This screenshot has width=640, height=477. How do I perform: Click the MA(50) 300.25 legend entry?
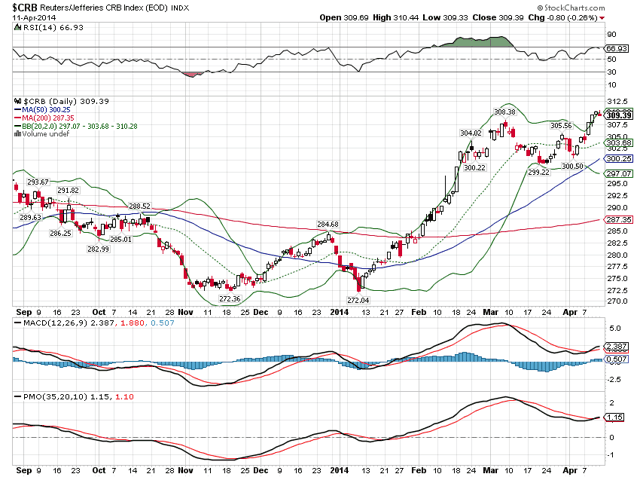[46, 110]
